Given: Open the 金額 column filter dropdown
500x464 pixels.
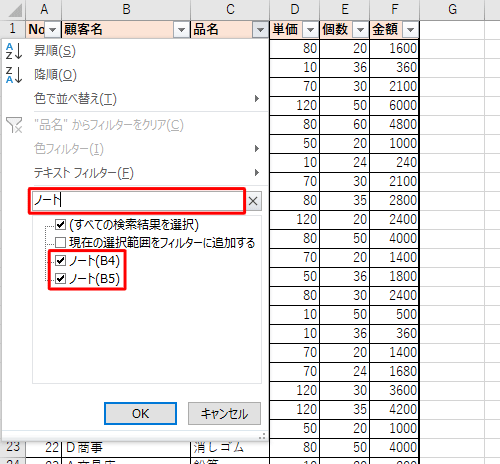Looking at the screenshot, I should (x=410, y=30).
